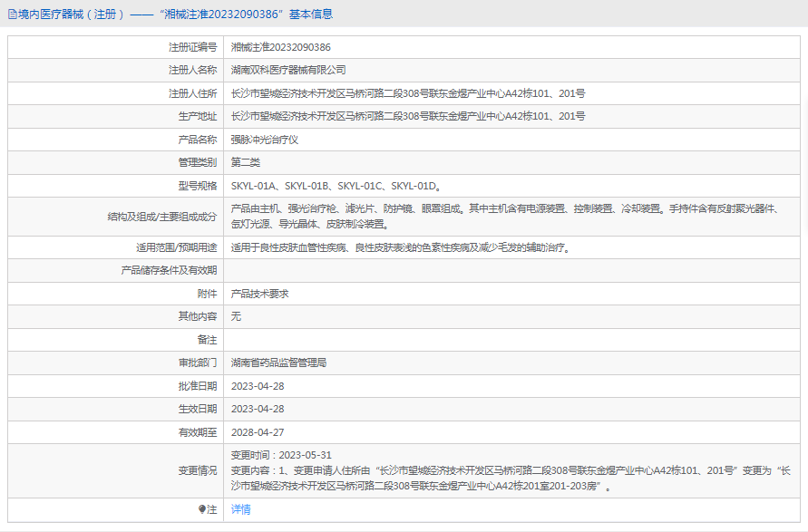Viewport: 808px width, 532px height.
Task: Select change time line 变更时间：2023-05-31
Action: [x=281, y=455]
